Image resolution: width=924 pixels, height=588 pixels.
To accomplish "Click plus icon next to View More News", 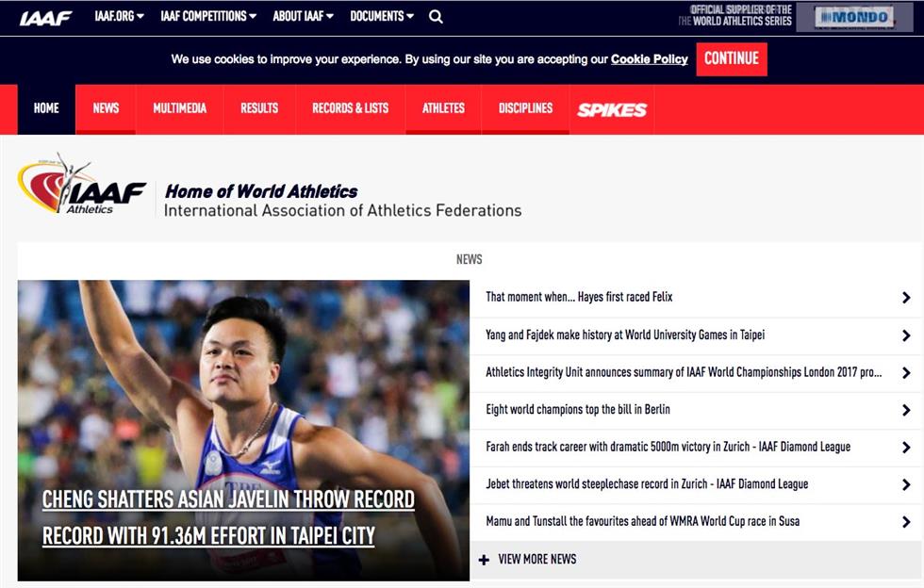I will pyautogui.click(x=484, y=560).
